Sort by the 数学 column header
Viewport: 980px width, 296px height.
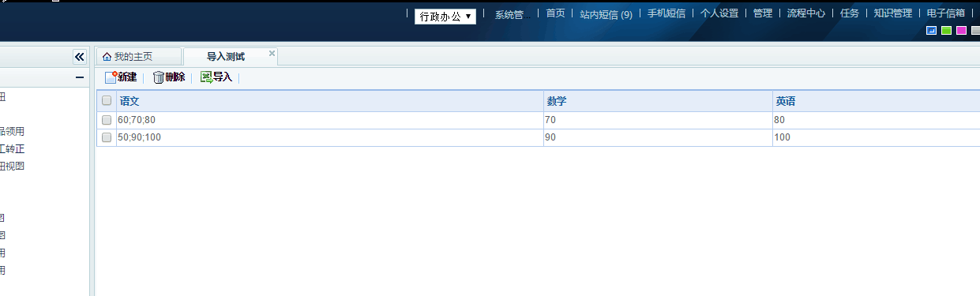point(658,101)
